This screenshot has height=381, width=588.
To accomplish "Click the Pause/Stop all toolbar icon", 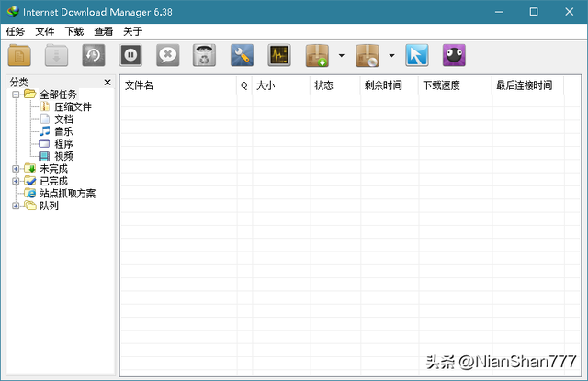I will tap(130, 55).
